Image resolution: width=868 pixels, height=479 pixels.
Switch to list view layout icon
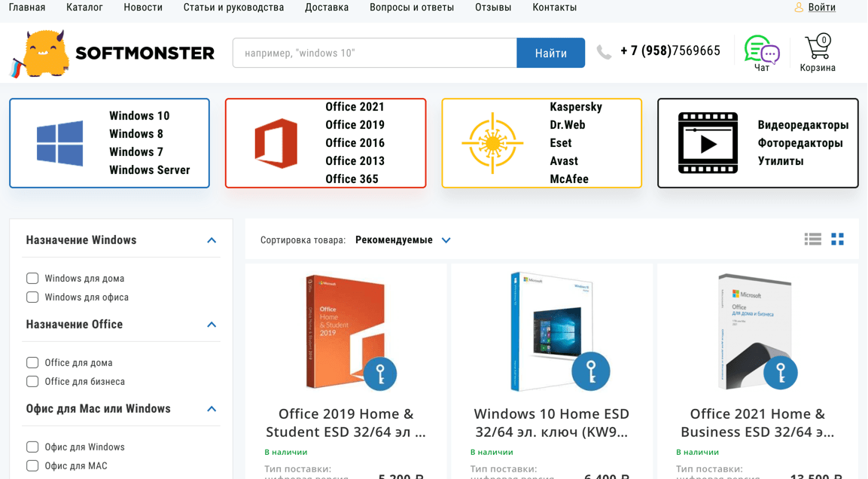point(812,239)
